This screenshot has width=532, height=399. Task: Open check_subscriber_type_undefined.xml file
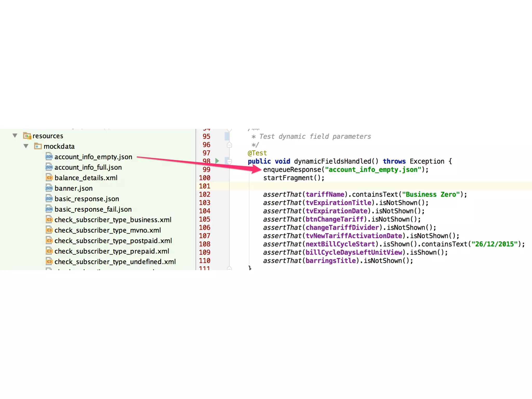point(115,262)
